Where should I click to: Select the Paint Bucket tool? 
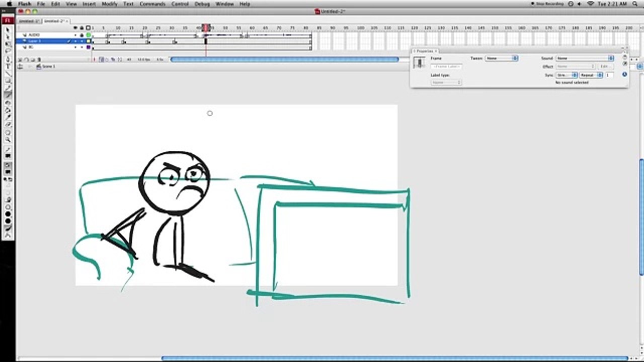coord(8,110)
